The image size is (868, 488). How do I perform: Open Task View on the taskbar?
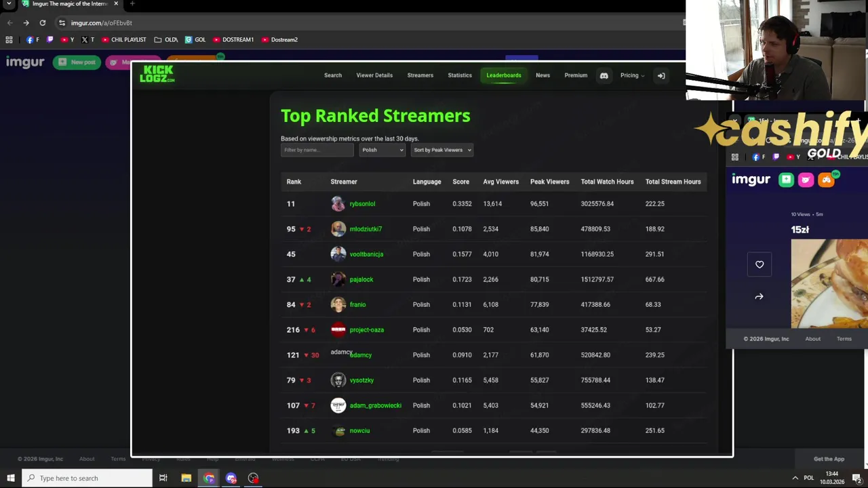tap(163, 478)
